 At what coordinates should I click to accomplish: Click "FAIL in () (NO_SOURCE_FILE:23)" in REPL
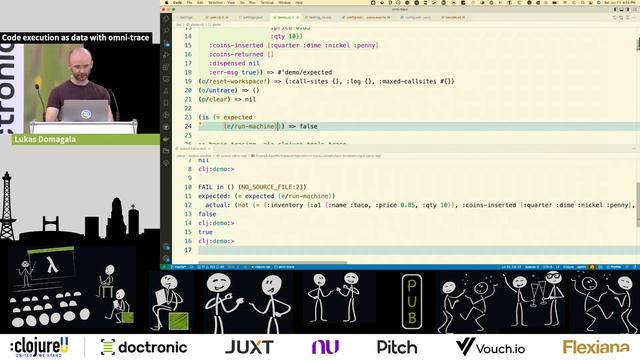[x=252, y=187]
